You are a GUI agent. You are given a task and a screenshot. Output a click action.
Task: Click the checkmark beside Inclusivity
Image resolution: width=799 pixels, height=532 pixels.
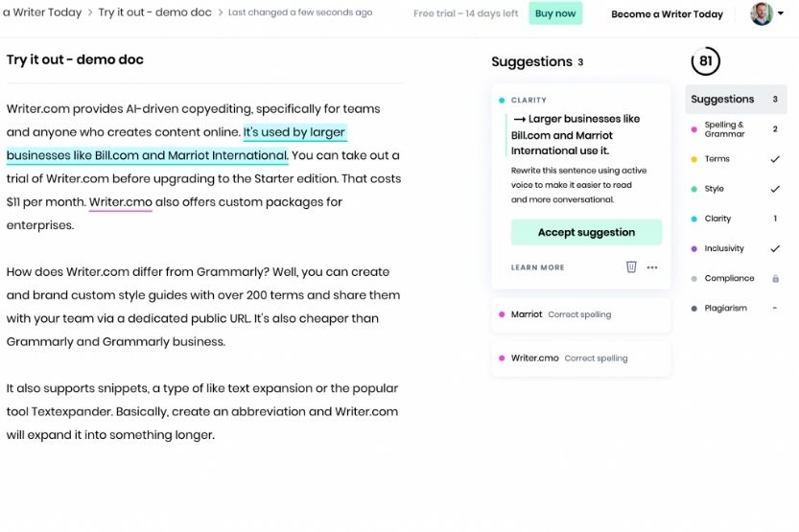tap(775, 248)
